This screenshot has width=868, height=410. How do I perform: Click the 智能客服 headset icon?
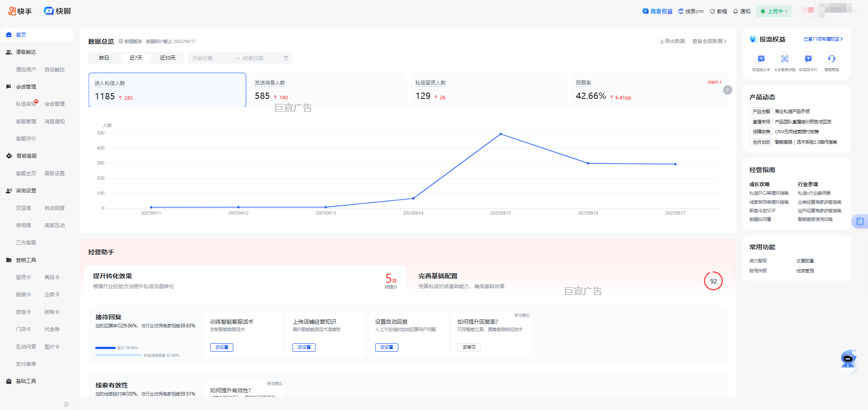point(831,59)
